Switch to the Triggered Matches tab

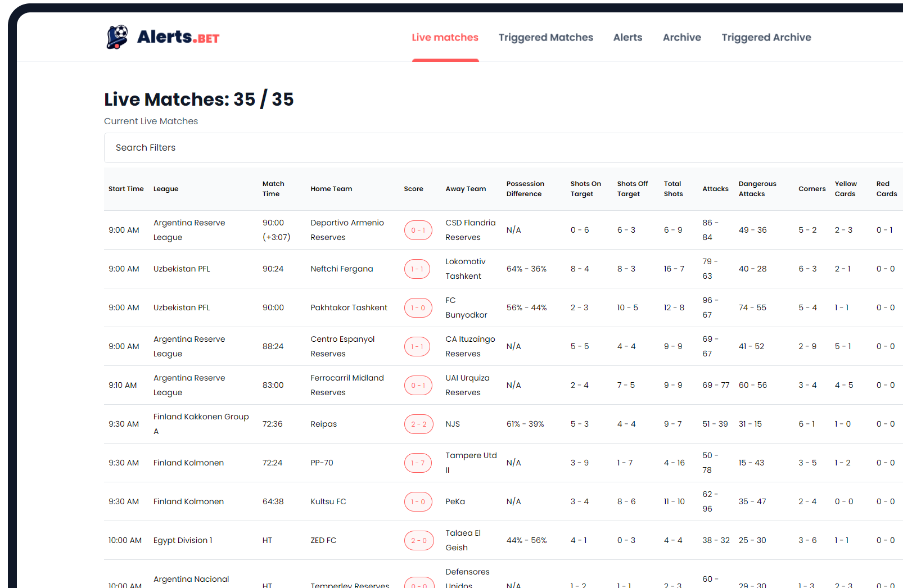click(545, 38)
